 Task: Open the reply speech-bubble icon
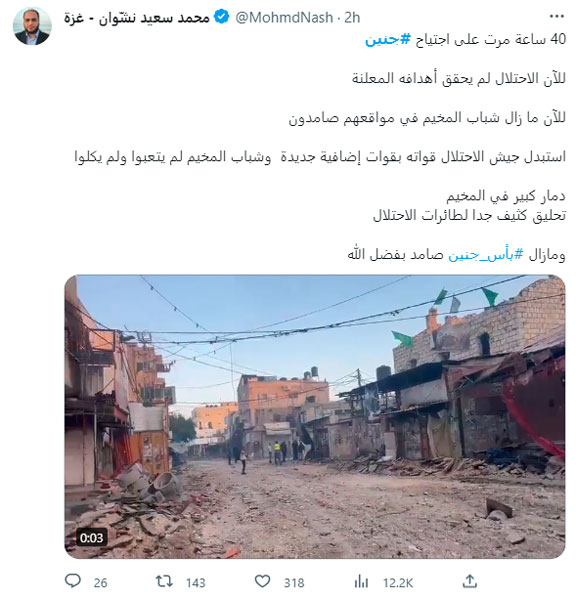[x=73, y=582]
